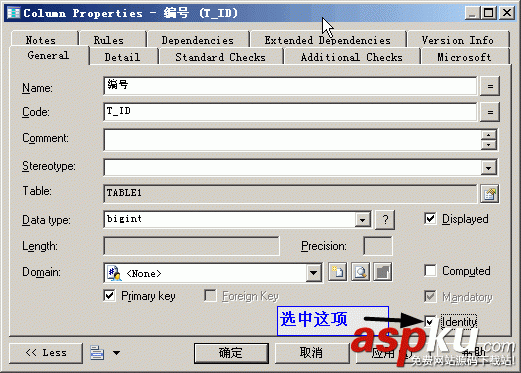This screenshot has height=373, width=521.
Task: Open the Domain dropdown arrow
Action: tap(313, 273)
